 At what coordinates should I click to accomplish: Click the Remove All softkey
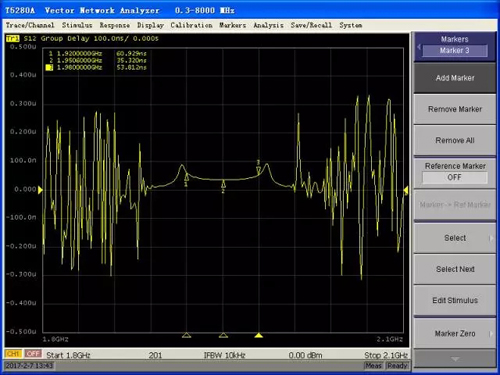(x=455, y=140)
